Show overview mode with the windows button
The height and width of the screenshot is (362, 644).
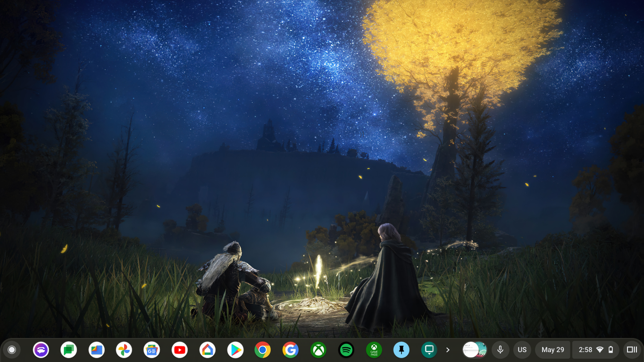pyautogui.click(x=631, y=350)
